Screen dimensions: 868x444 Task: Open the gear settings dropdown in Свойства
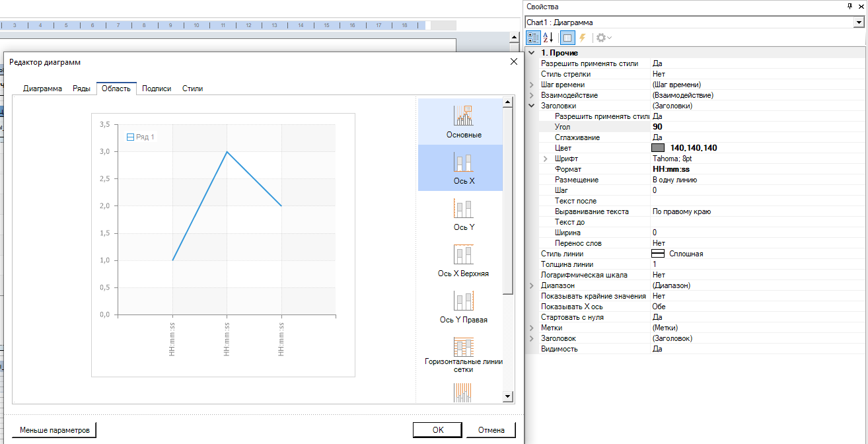[604, 38]
